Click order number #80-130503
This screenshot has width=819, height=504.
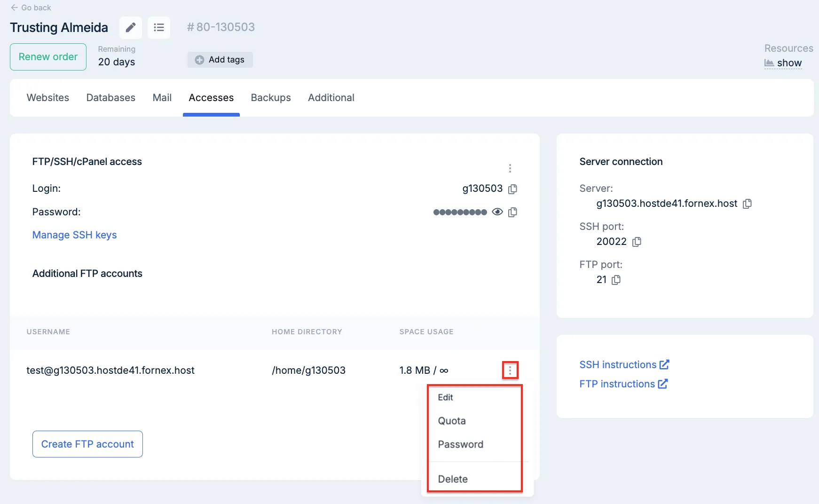coord(220,27)
